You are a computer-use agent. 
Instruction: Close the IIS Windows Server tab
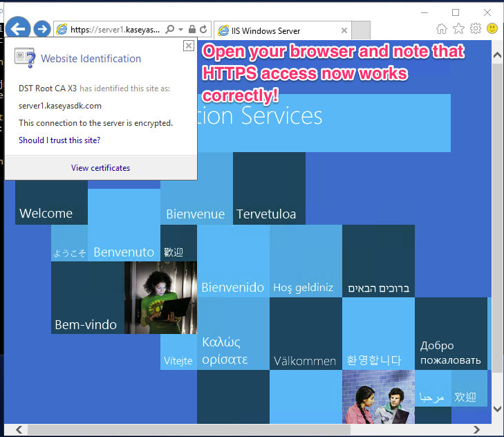coord(344,30)
